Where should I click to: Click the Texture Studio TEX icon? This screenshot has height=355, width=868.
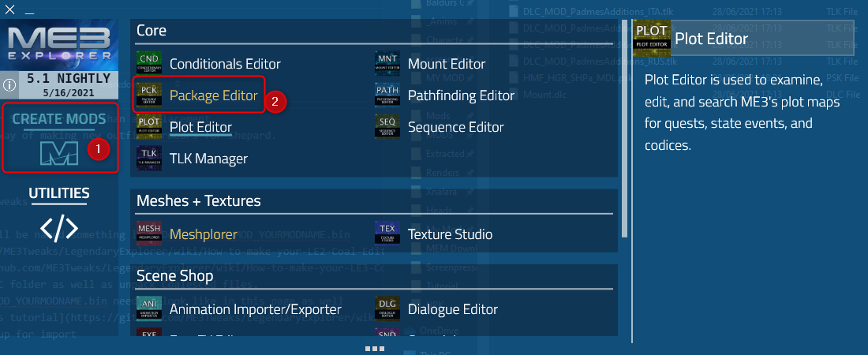click(387, 234)
